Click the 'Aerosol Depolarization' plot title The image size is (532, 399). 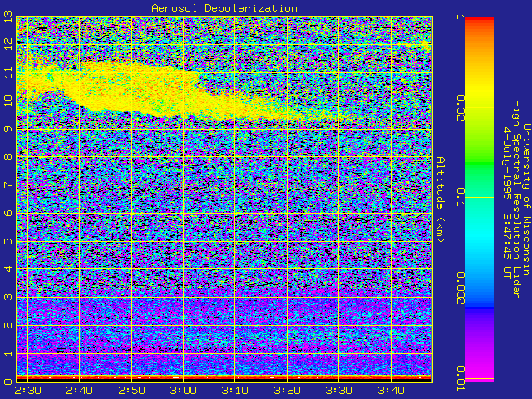point(224,8)
